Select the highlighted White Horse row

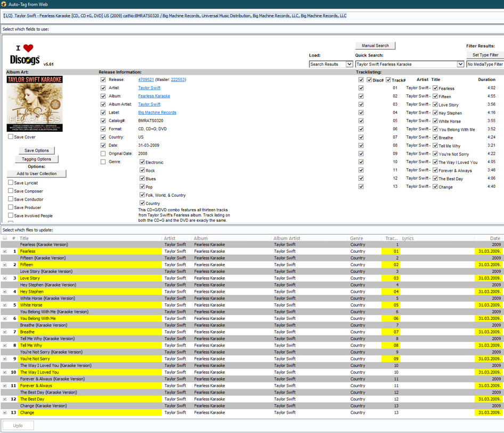(91, 305)
